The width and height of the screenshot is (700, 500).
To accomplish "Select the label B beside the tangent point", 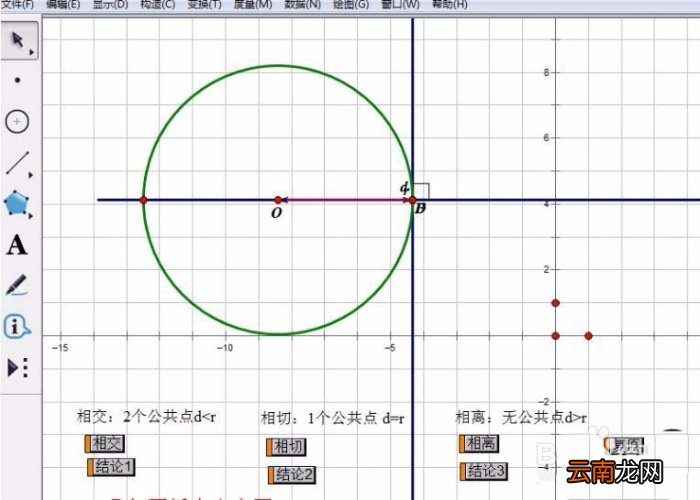I will tap(420, 208).
